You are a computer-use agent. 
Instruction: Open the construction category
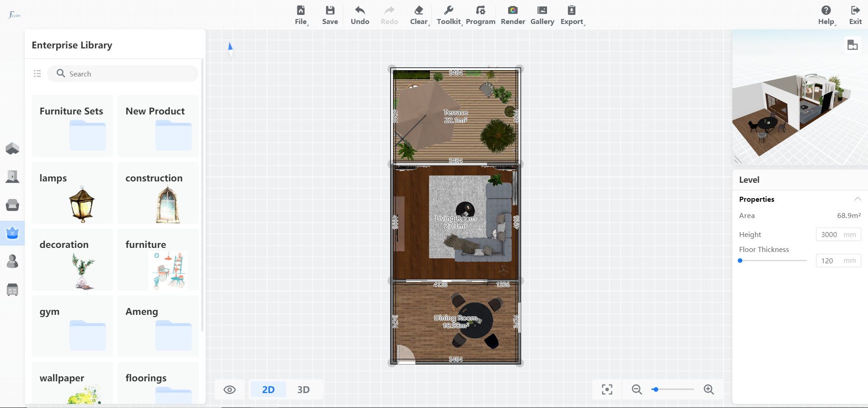[158, 193]
